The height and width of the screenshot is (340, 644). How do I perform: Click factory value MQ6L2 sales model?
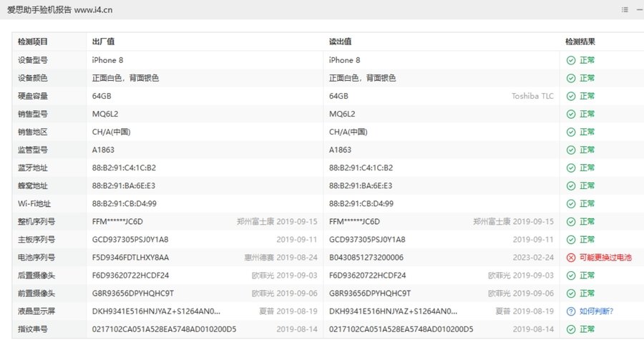[x=105, y=114]
